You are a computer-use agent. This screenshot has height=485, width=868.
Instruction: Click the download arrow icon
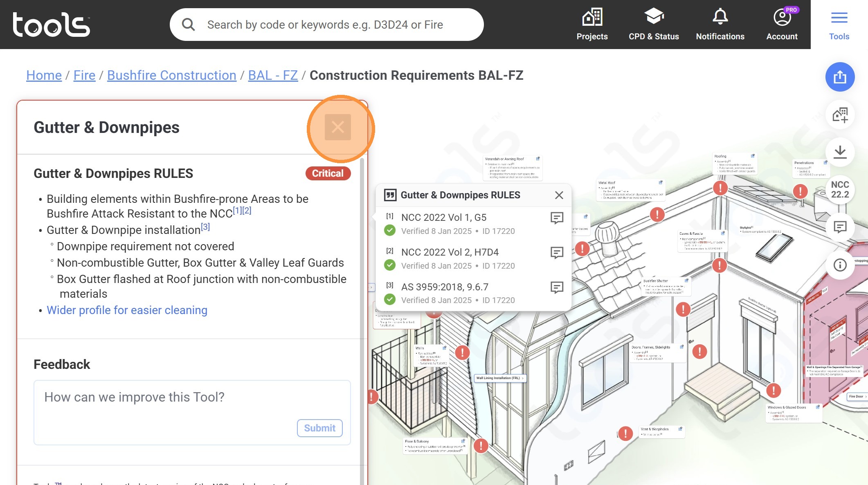pos(840,152)
